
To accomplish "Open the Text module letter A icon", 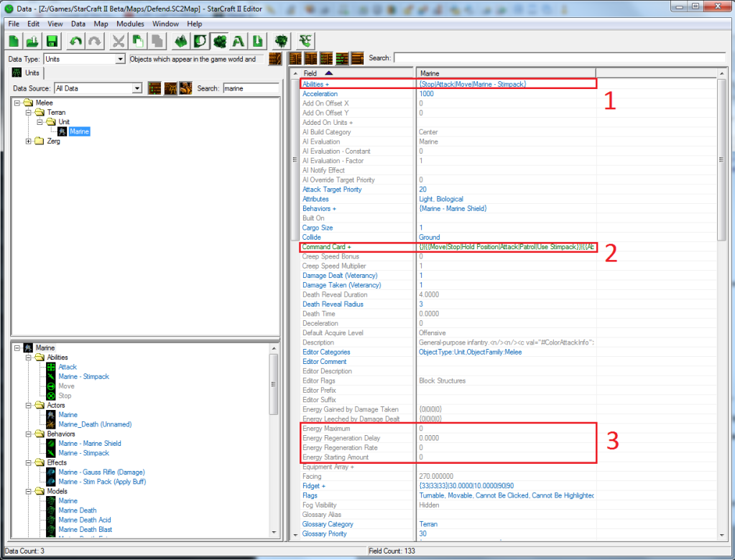I will coord(238,42).
